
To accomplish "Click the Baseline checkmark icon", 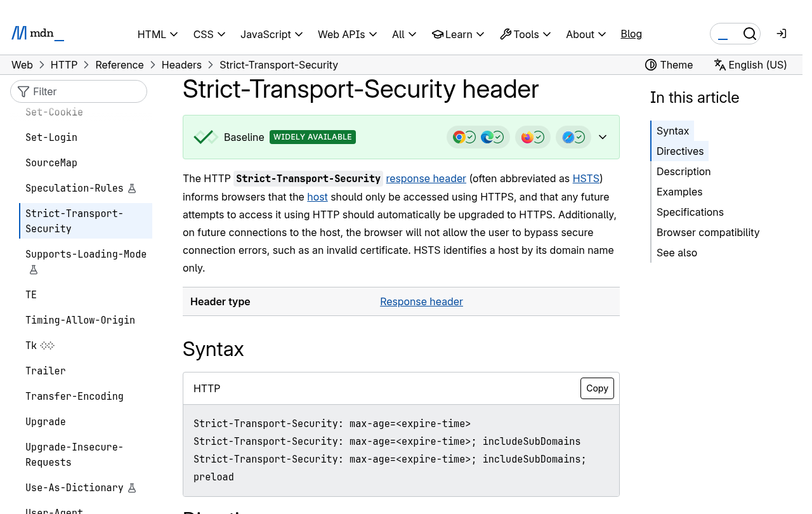I will click(x=206, y=137).
